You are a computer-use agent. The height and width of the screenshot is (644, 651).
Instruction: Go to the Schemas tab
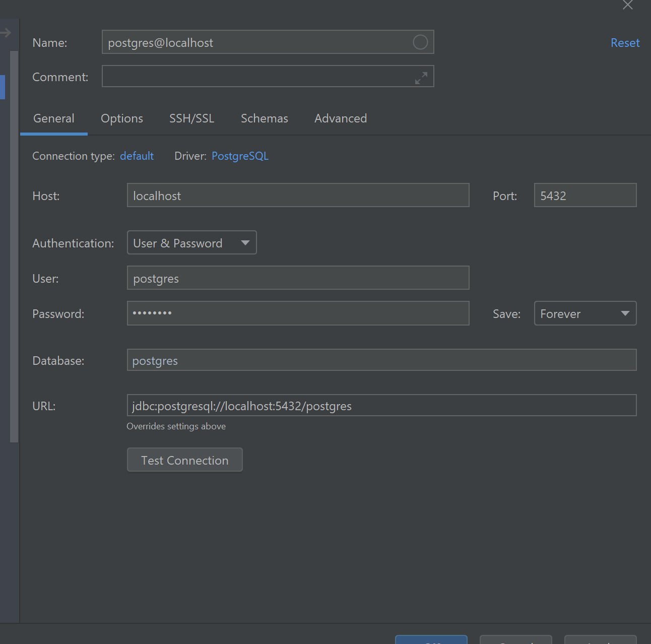click(x=264, y=118)
